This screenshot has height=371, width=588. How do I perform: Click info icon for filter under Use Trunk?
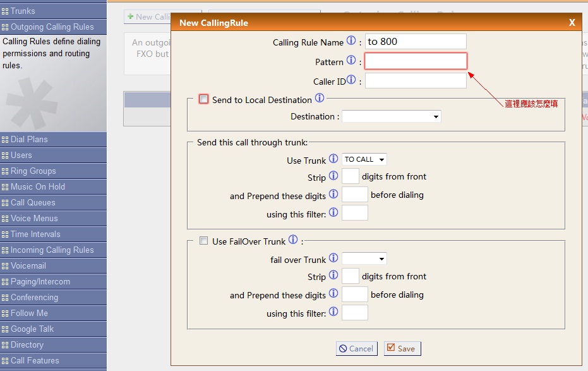tap(333, 212)
